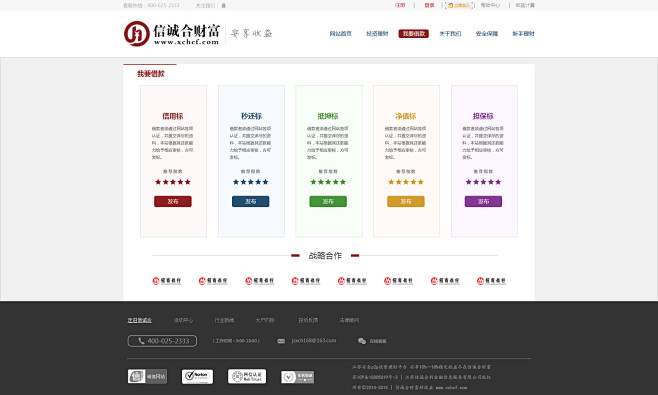Click the WeChat chat bubble icon in footer
Viewport: 658px width, 395px height.
tap(362, 341)
